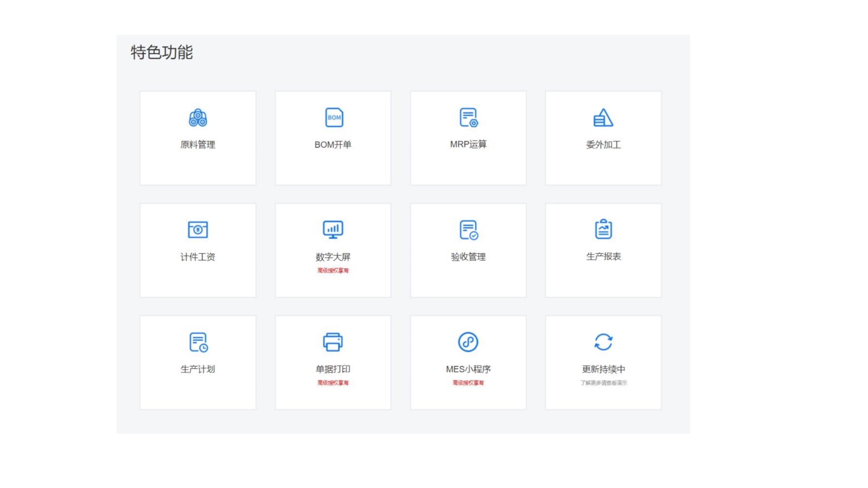Open the BOM开单 document icon

click(x=334, y=117)
